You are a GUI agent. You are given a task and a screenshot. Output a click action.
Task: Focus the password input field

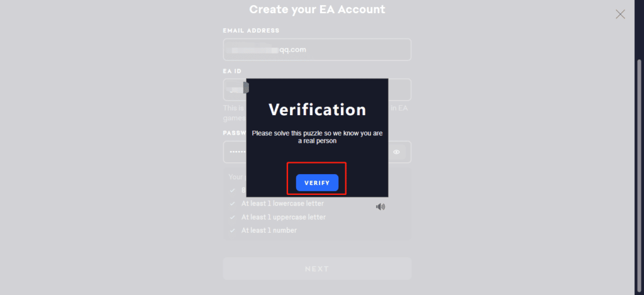coord(317,152)
